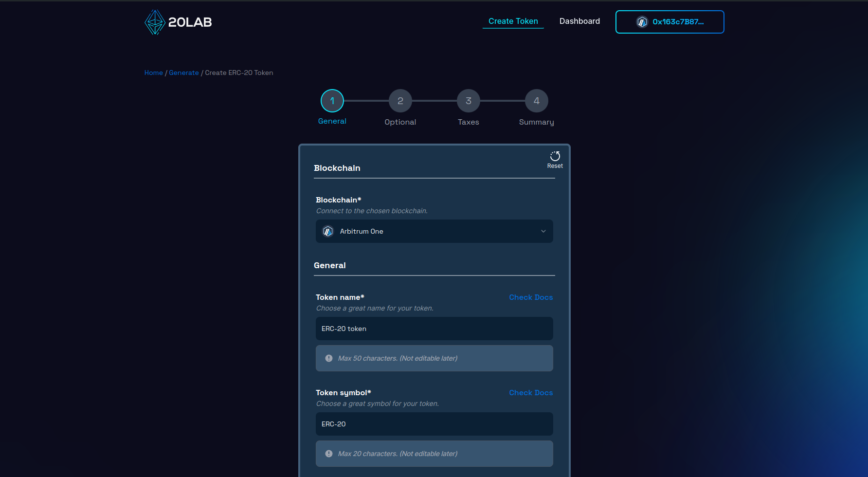Click the Choose a great symbol hint

[378, 404]
